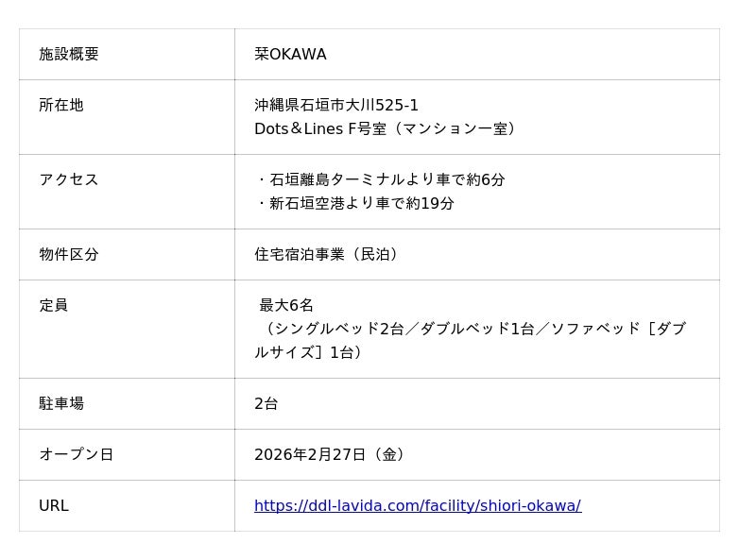Screen dimensions: 756x560
Task: Select the 2台 parking value
Action: pyautogui.click(x=266, y=404)
